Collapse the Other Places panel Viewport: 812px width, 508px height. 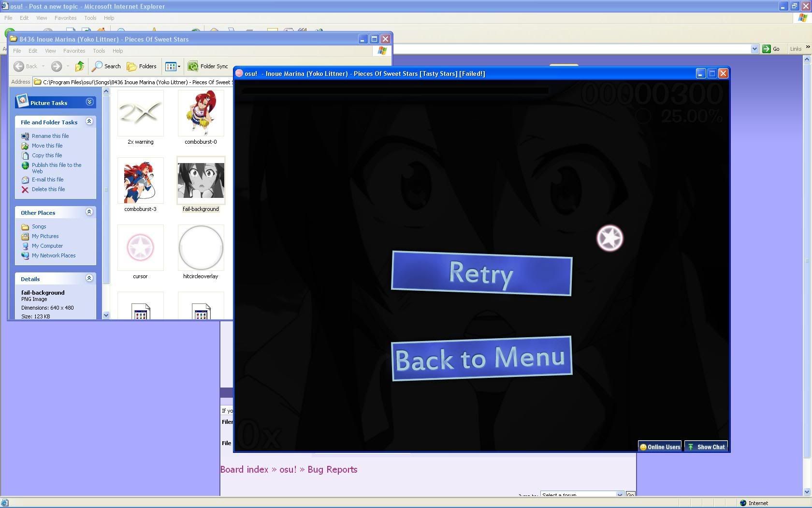pos(89,212)
